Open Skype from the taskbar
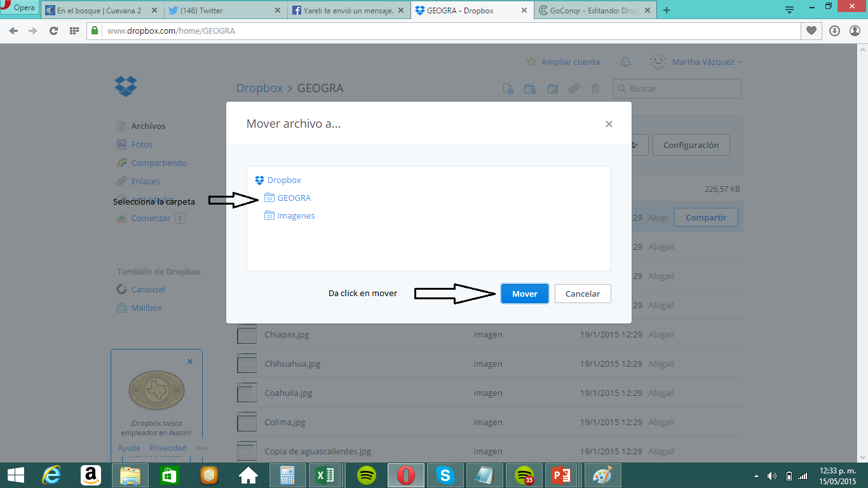Screen dimensions: 868x488 click(445, 475)
